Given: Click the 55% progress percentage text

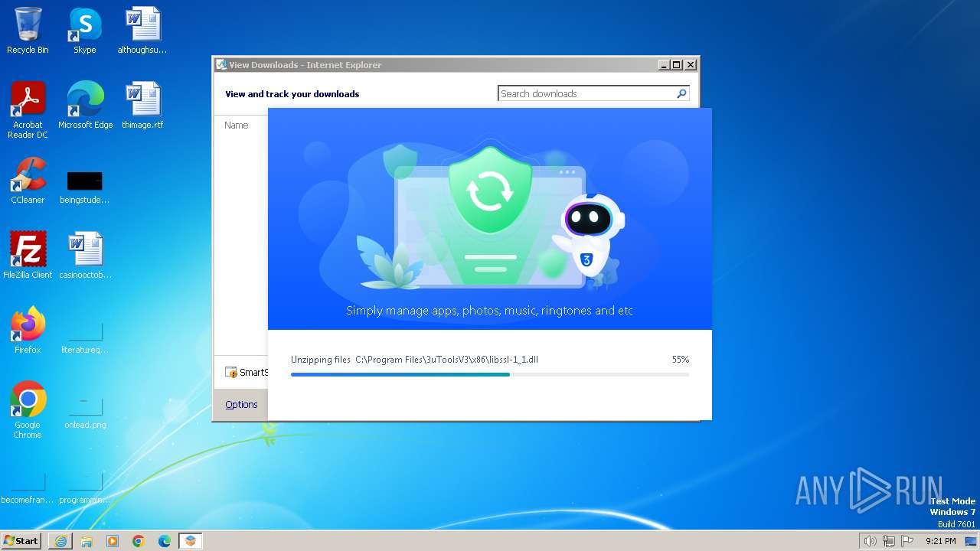Looking at the screenshot, I should pos(680,360).
